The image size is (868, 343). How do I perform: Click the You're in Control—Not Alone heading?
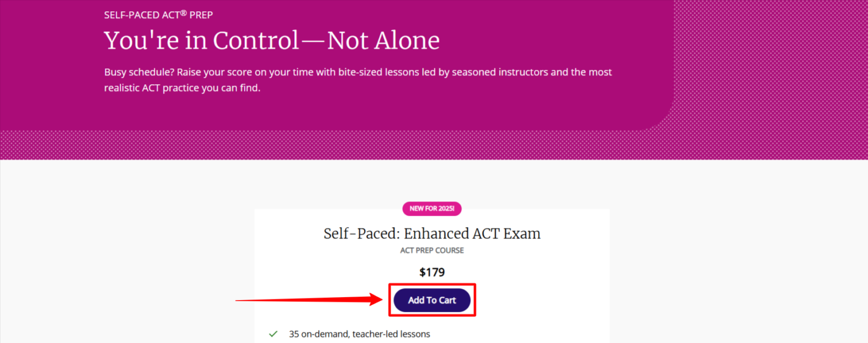point(271,41)
